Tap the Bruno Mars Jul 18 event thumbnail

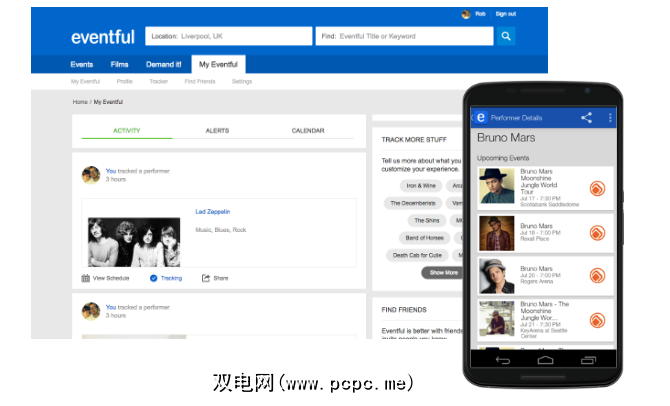[x=497, y=233]
